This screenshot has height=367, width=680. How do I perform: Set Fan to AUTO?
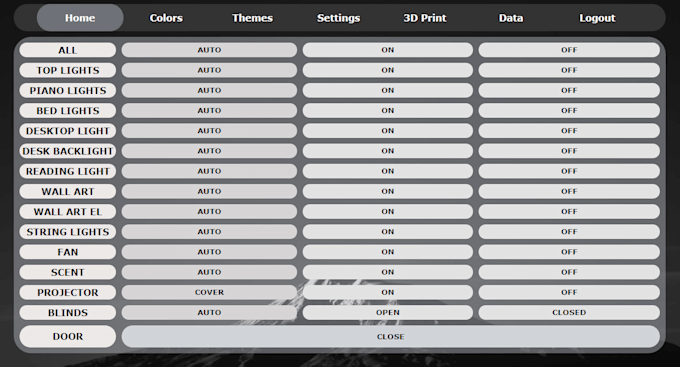tap(209, 252)
